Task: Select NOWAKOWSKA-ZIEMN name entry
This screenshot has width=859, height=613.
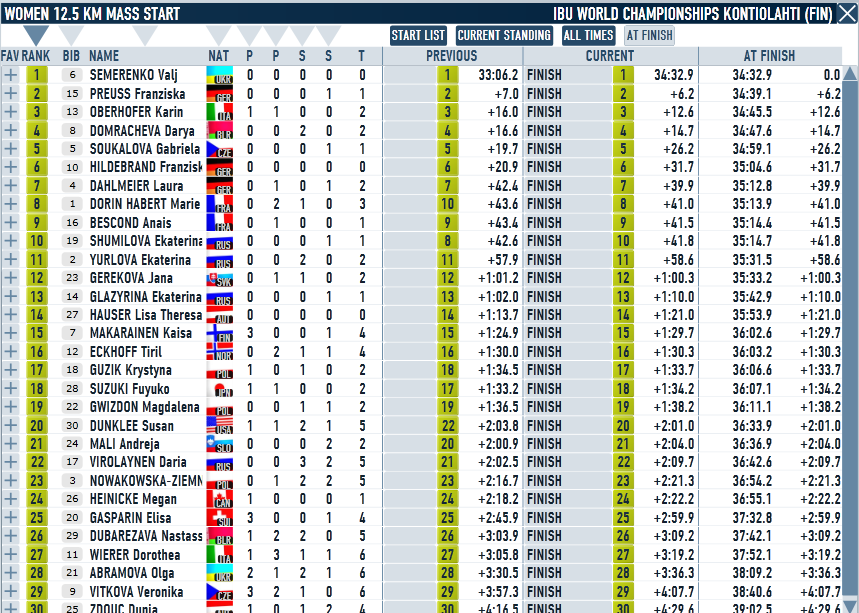Action: (x=146, y=481)
